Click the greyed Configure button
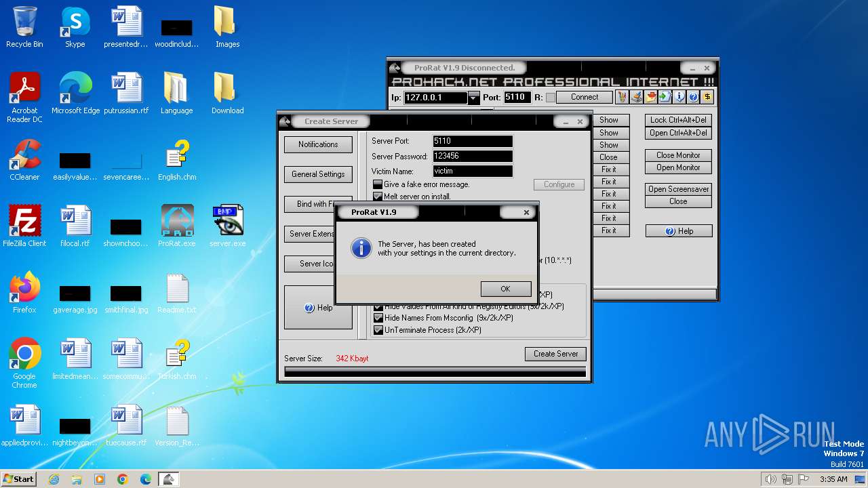 click(x=559, y=184)
